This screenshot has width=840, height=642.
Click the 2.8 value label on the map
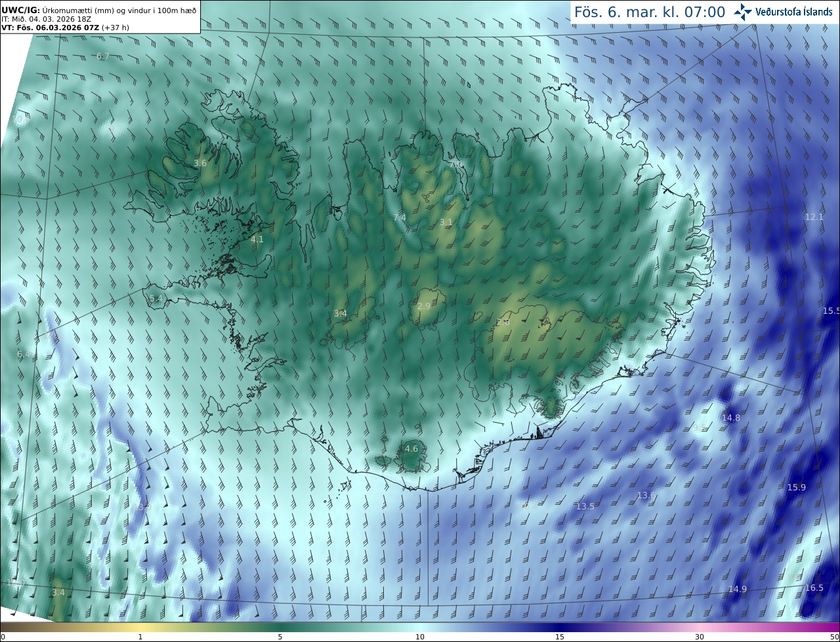pyautogui.click(x=503, y=322)
